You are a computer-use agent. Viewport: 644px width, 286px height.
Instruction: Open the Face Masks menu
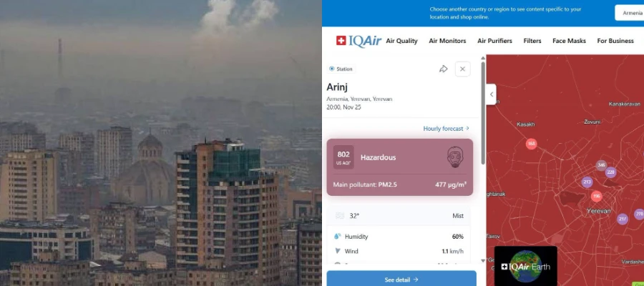pyautogui.click(x=569, y=41)
